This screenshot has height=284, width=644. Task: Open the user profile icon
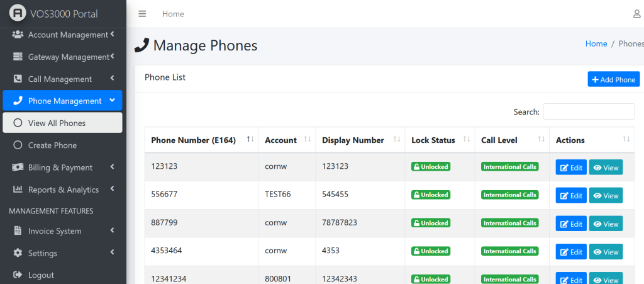point(636,14)
